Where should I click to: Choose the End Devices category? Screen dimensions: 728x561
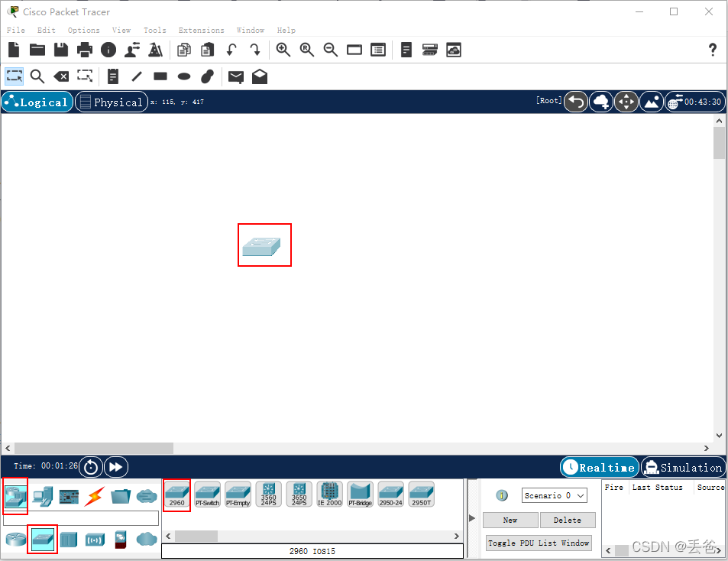pos(43,497)
